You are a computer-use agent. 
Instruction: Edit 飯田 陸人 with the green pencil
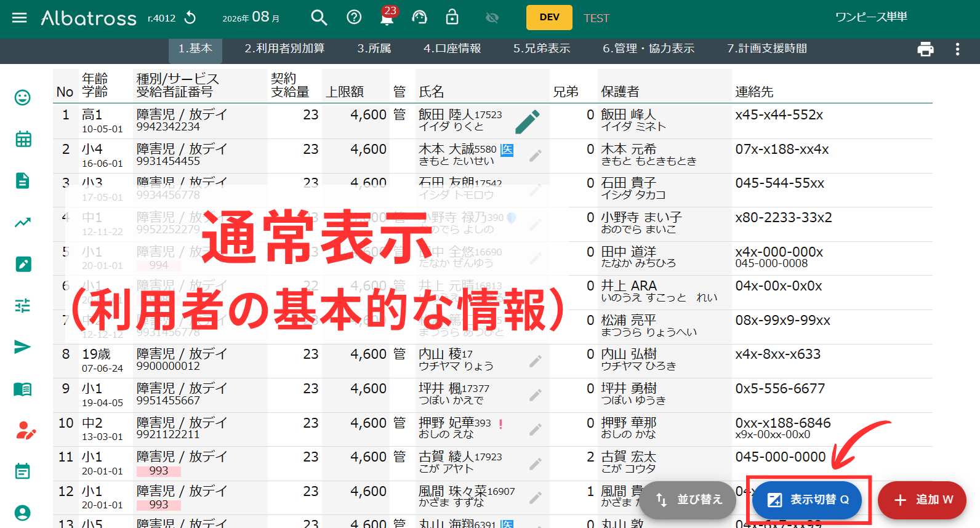click(x=528, y=122)
